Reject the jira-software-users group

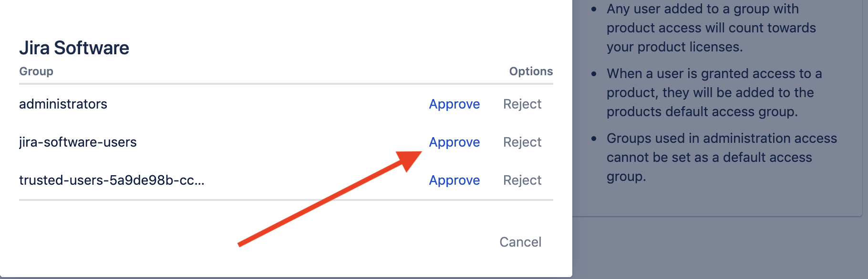click(522, 142)
